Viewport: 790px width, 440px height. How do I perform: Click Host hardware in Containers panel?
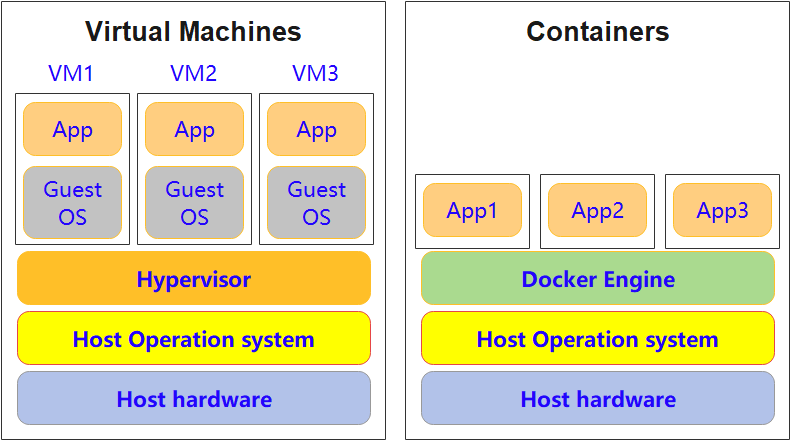click(598, 398)
